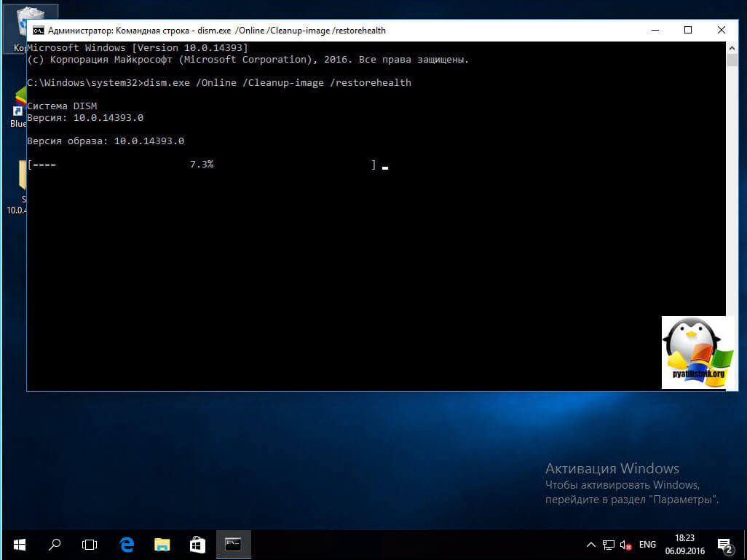Maximize the Command Prompt window
Screen dimensions: 747x560
[688, 30]
